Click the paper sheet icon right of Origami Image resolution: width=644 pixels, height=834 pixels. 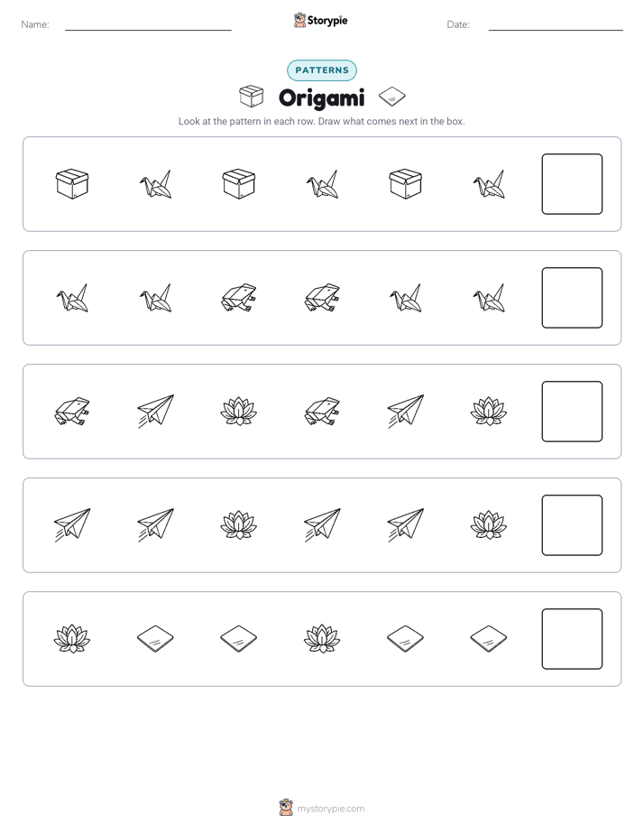tap(392, 97)
